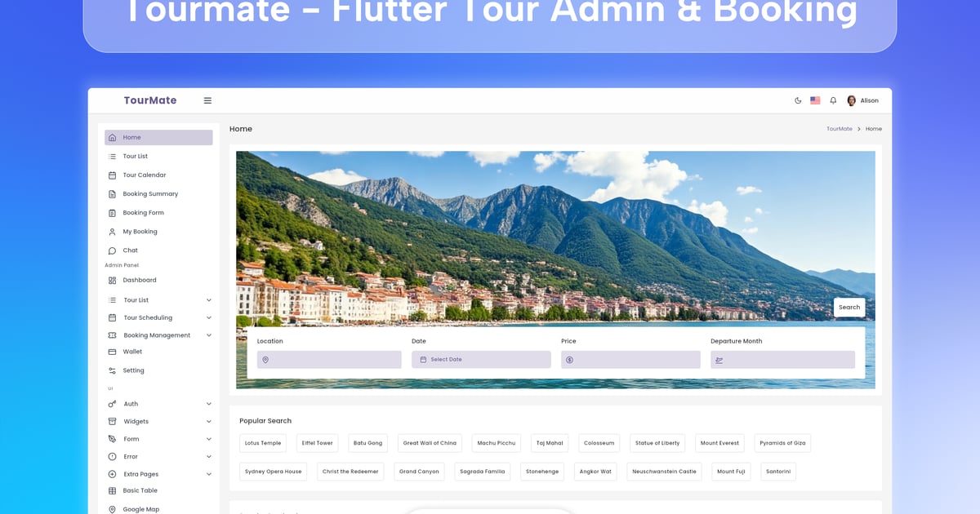Click the Price input field

tap(630, 360)
